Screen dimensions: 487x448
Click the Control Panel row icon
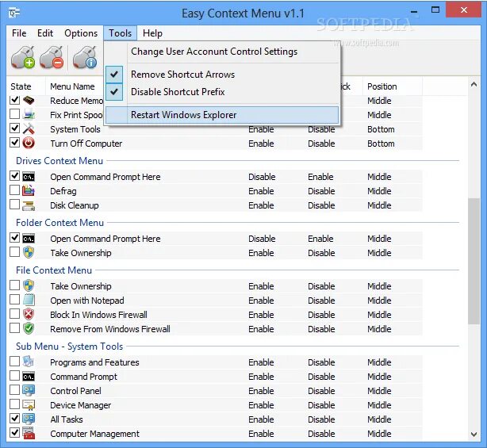click(x=29, y=391)
